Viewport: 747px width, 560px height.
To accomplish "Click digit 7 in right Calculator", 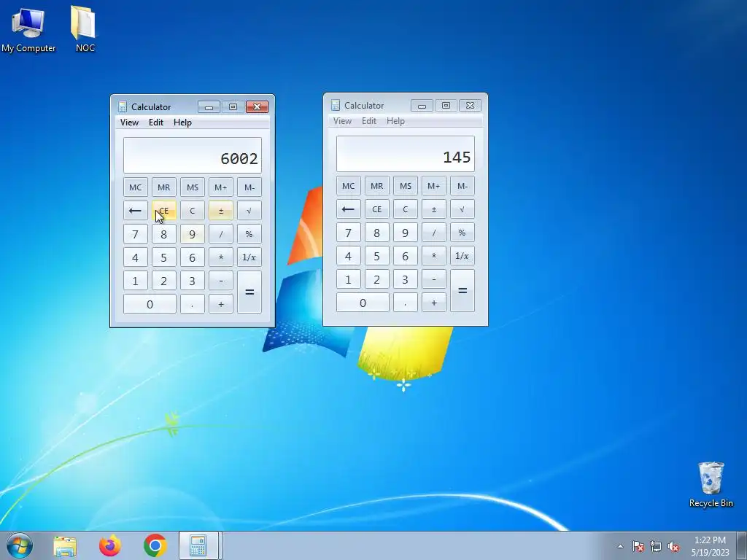I will point(348,233).
